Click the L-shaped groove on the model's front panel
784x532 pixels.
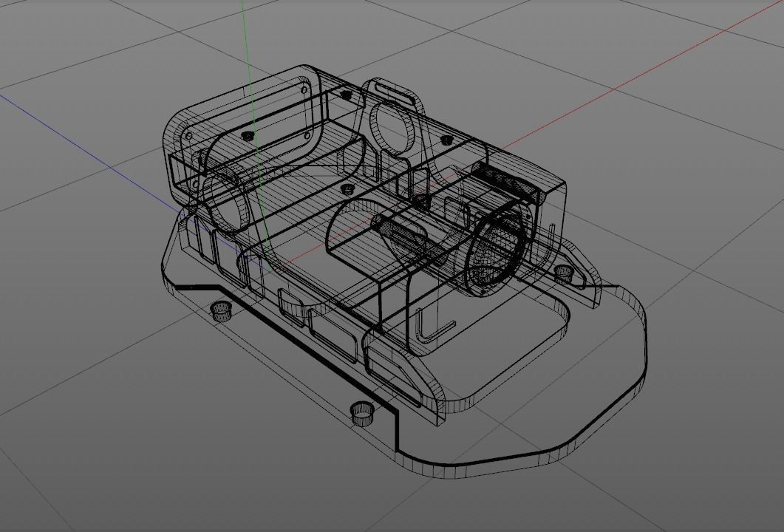435,326
